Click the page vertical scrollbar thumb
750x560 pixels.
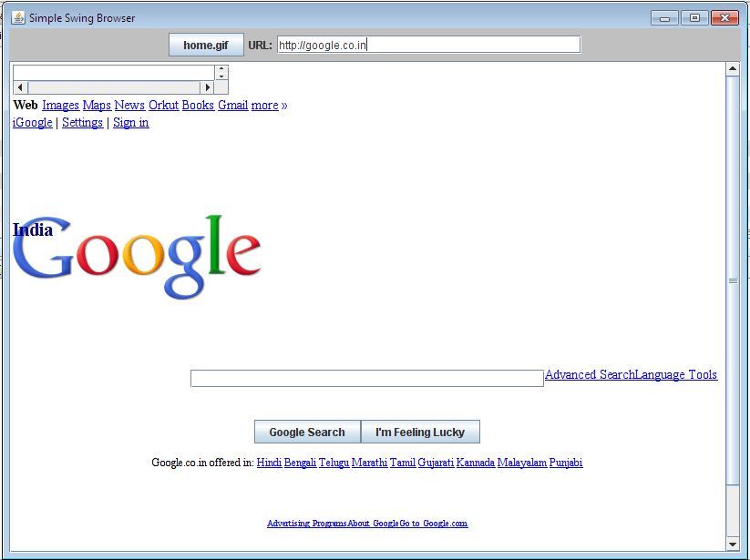733,280
